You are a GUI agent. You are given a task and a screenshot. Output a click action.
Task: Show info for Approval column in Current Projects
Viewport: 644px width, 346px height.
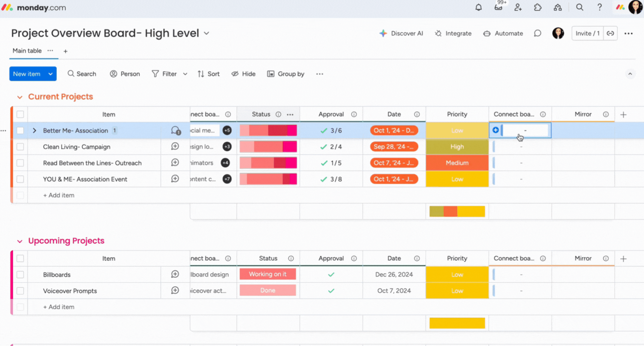[354, 114]
